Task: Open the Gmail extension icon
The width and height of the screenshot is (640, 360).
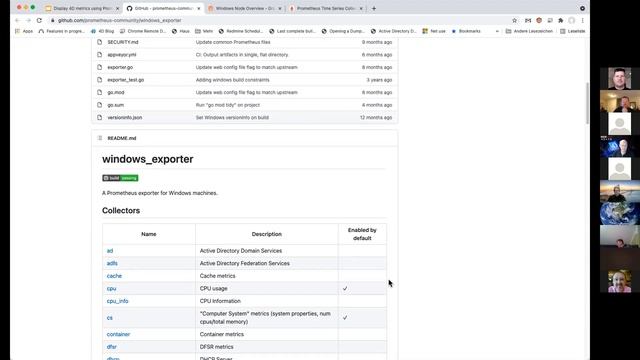Action: pos(528,20)
